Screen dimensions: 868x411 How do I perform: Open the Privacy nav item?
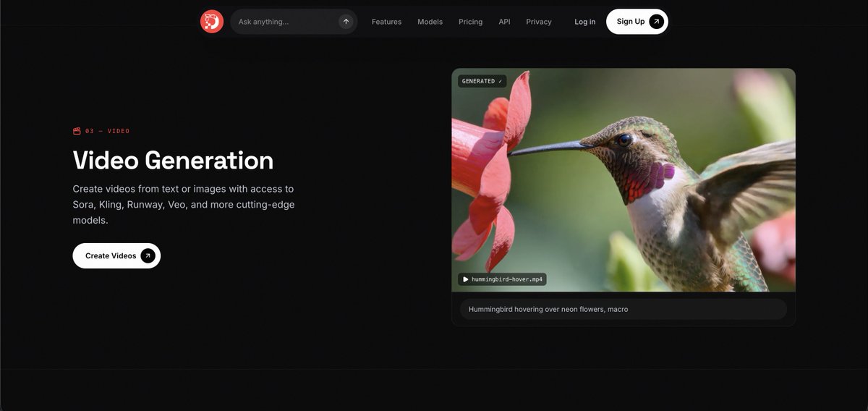pos(539,22)
